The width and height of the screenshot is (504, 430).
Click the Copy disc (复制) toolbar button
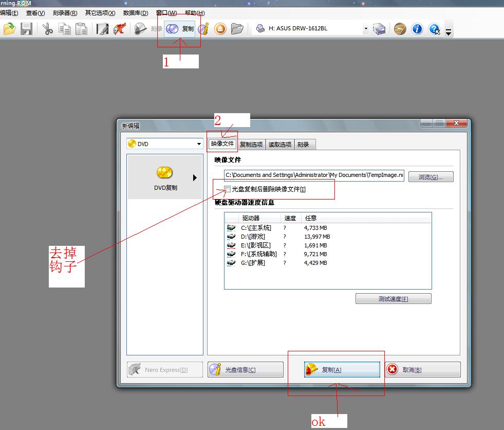coord(180,29)
